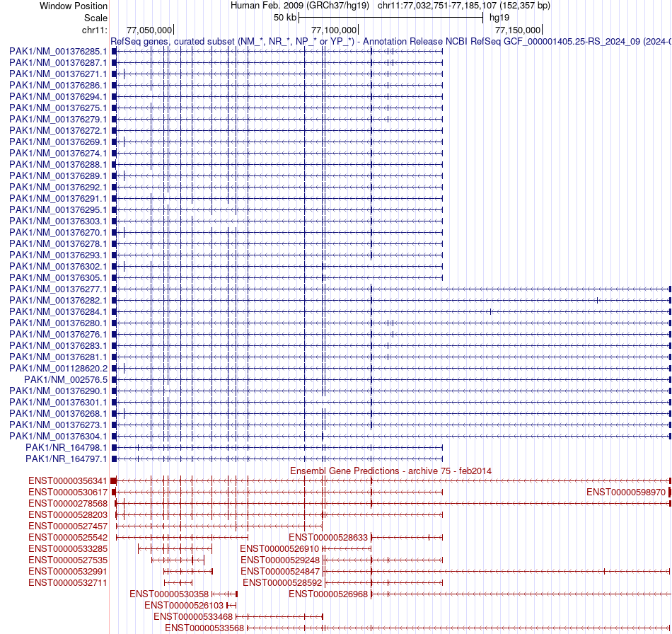Select Ensembl transcript ENST00000528592

[282, 582]
